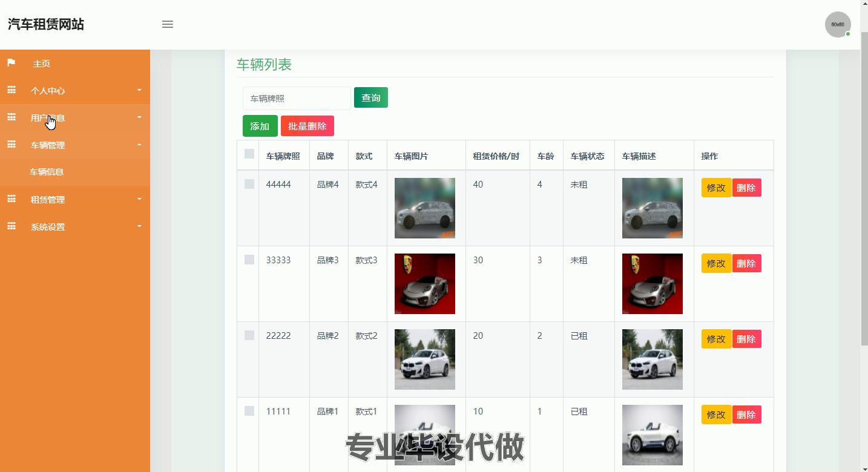The width and height of the screenshot is (868, 472).
Task: Click the 品牌2 cell
Action: [327, 336]
